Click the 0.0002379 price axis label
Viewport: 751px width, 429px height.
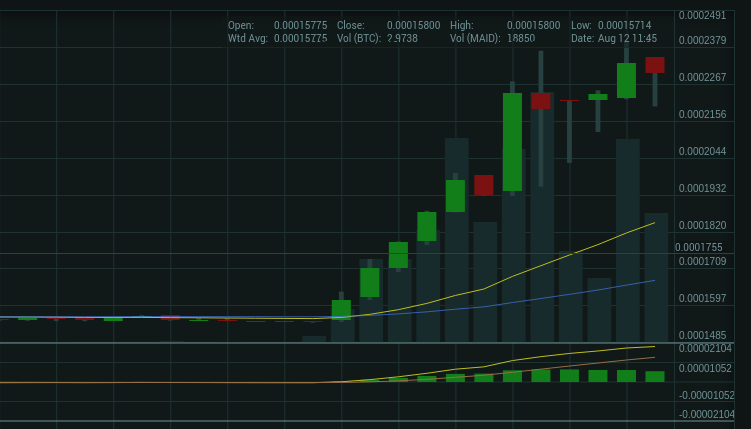coord(702,40)
